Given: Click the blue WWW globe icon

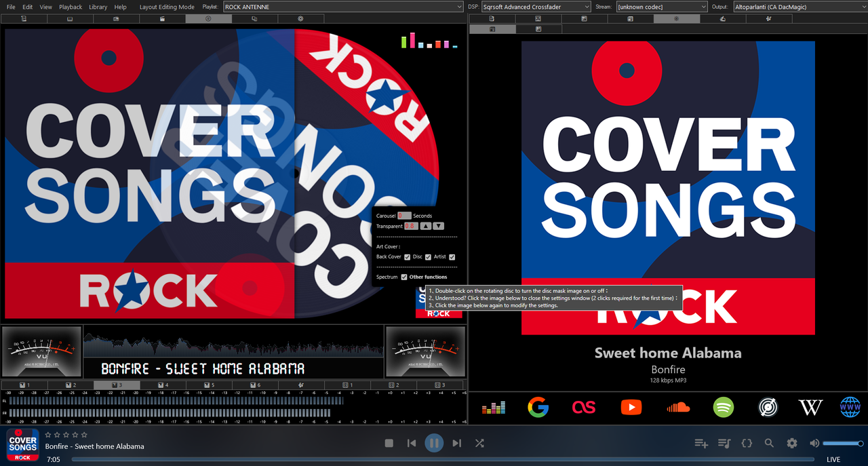Looking at the screenshot, I should click(850, 407).
